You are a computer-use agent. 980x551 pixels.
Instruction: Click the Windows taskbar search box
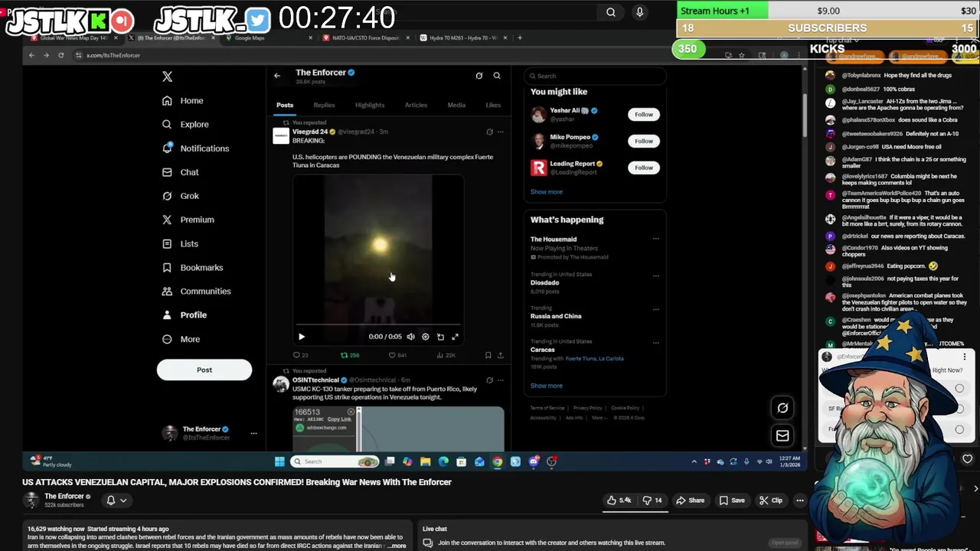click(x=335, y=461)
